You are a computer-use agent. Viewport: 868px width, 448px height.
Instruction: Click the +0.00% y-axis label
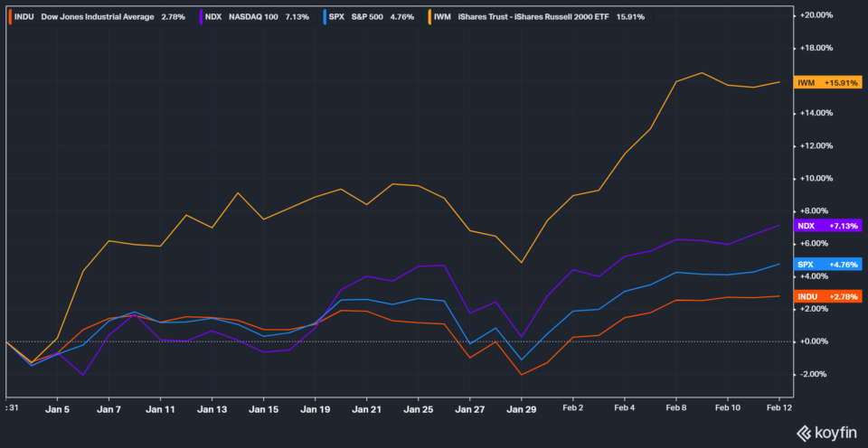[816, 341]
